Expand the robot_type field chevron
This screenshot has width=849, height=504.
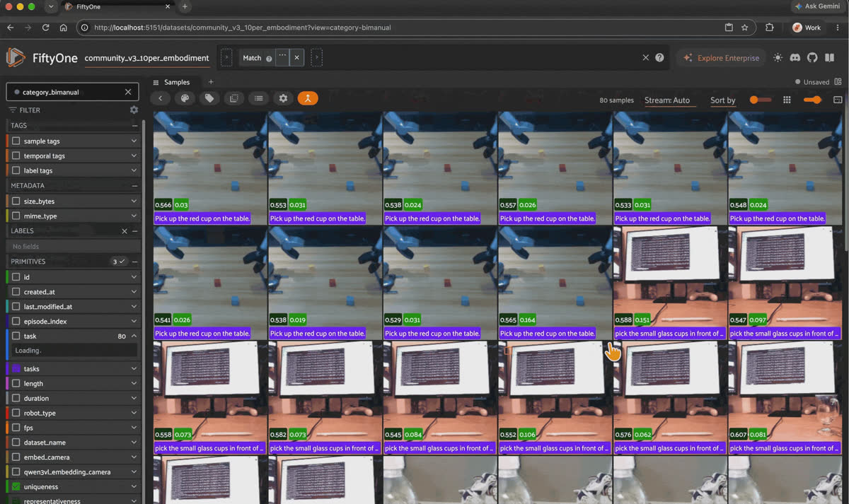click(134, 413)
